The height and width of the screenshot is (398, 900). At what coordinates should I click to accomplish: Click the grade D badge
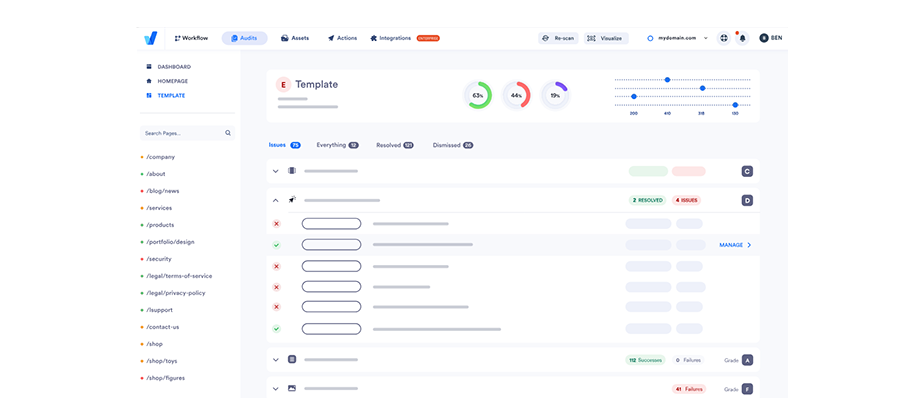pyautogui.click(x=747, y=200)
